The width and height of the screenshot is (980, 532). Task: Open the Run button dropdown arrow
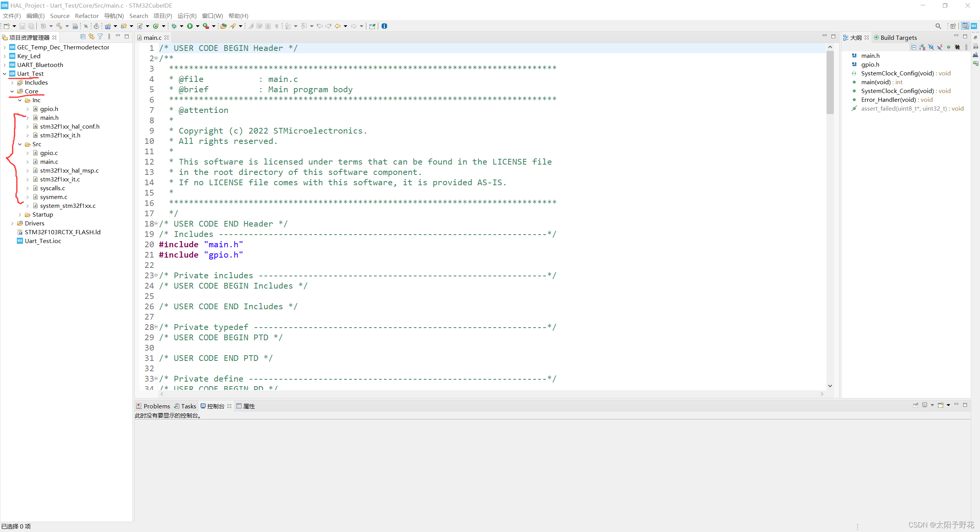tap(198, 26)
